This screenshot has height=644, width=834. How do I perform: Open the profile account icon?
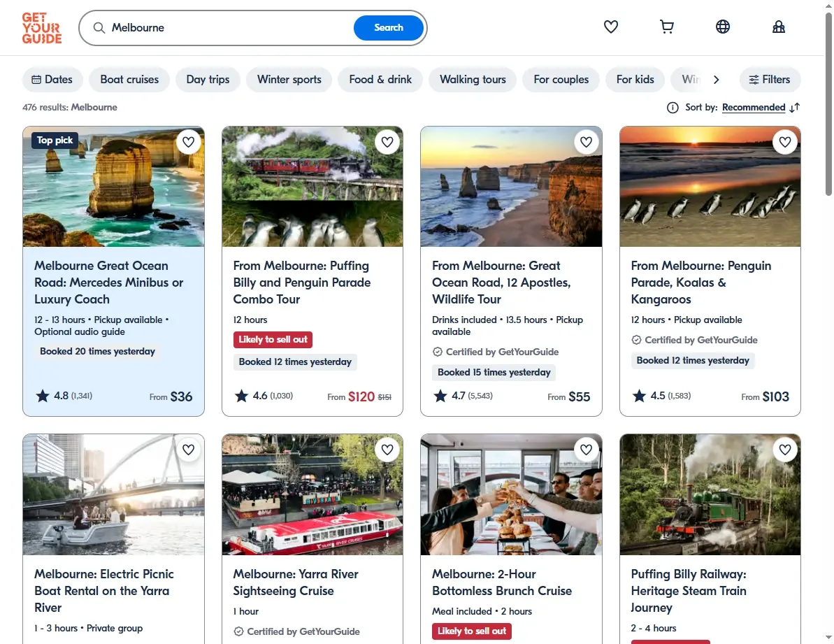778,27
